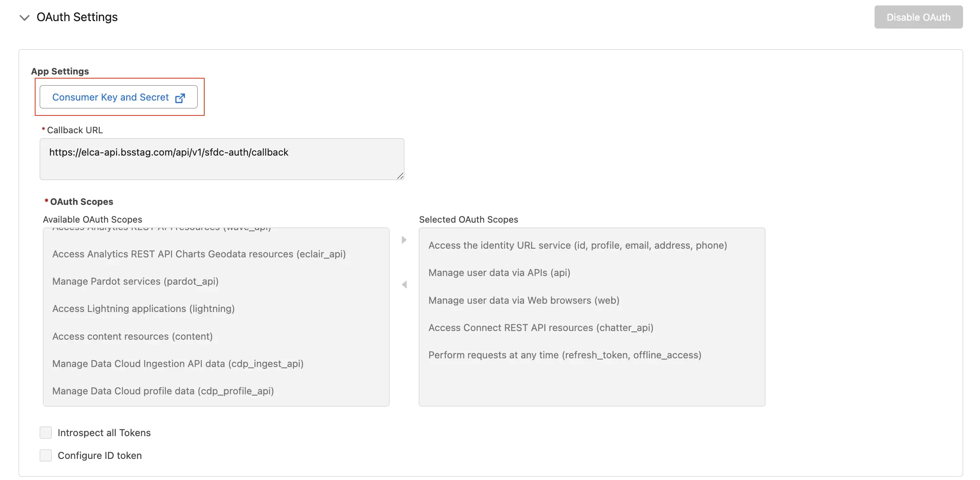Select the identity URL service selected scope
Screen dimensions: 980x480
[x=578, y=245]
